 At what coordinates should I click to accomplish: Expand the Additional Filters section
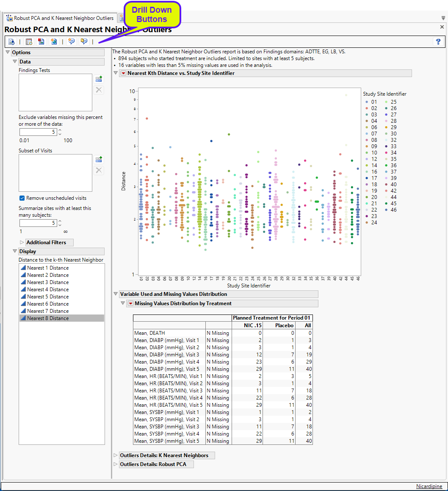coord(22,243)
